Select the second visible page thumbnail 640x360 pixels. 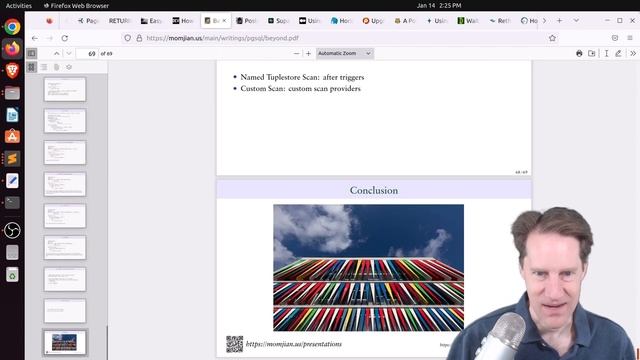[64, 121]
